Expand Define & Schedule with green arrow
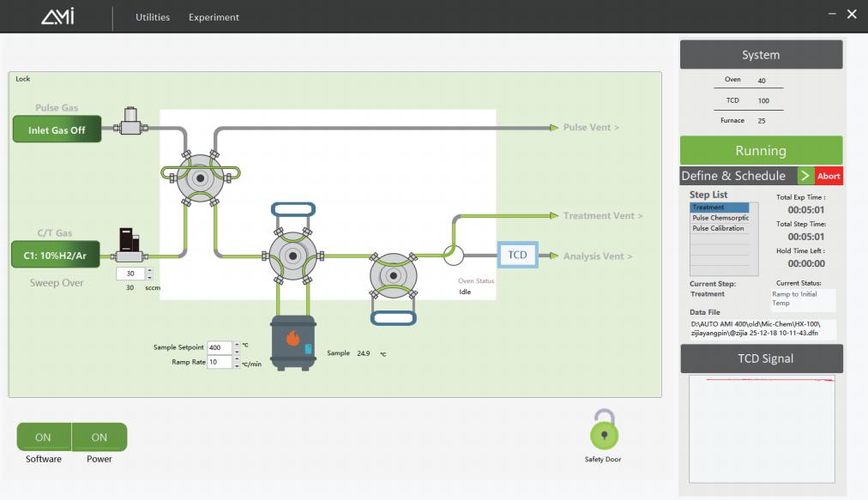The width and height of the screenshot is (868, 500). pos(805,176)
